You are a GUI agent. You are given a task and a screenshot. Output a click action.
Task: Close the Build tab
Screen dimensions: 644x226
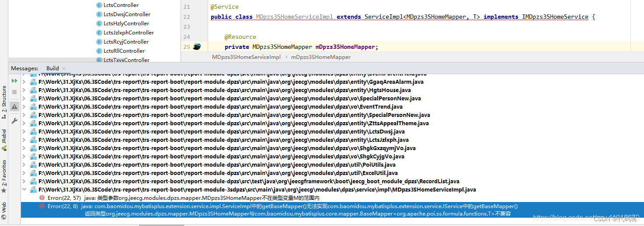pyautogui.click(x=64, y=68)
